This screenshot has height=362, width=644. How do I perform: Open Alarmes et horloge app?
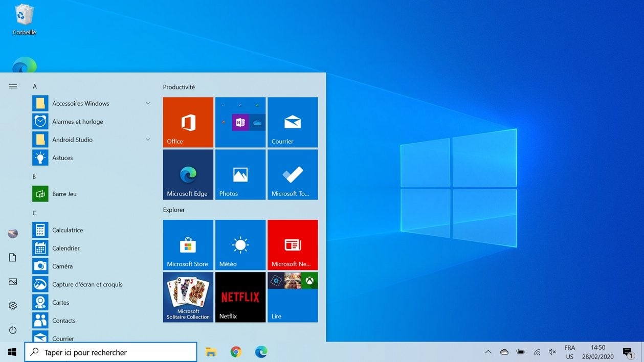tap(92, 121)
